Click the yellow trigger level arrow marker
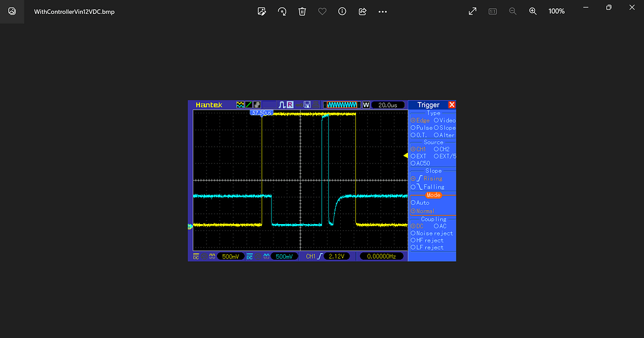The image size is (644, 338). click(x=406, y=155)
